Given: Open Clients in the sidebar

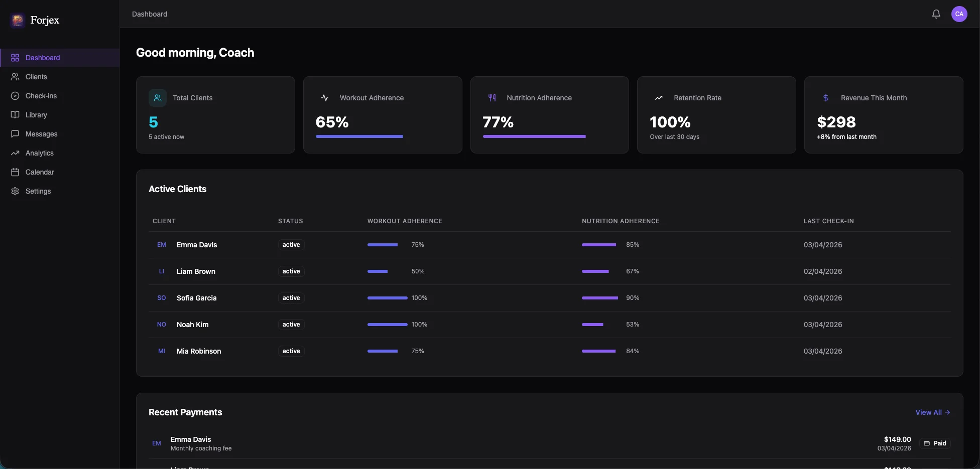Looking at the screenshot, I should tap(36, 77).
